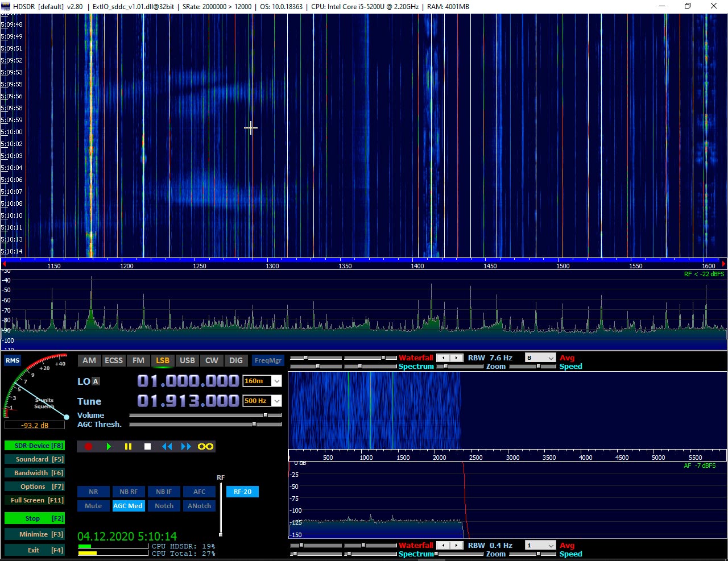728x561 pixels.
Task: Click the 1400 mark on RF frequency scale
Action: (417, 266)
